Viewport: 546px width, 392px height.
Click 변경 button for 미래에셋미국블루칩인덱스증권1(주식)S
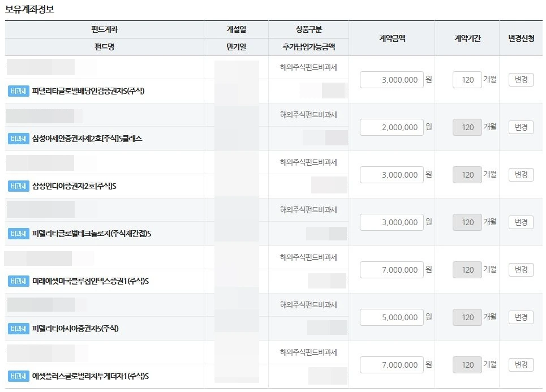(521, 270)
